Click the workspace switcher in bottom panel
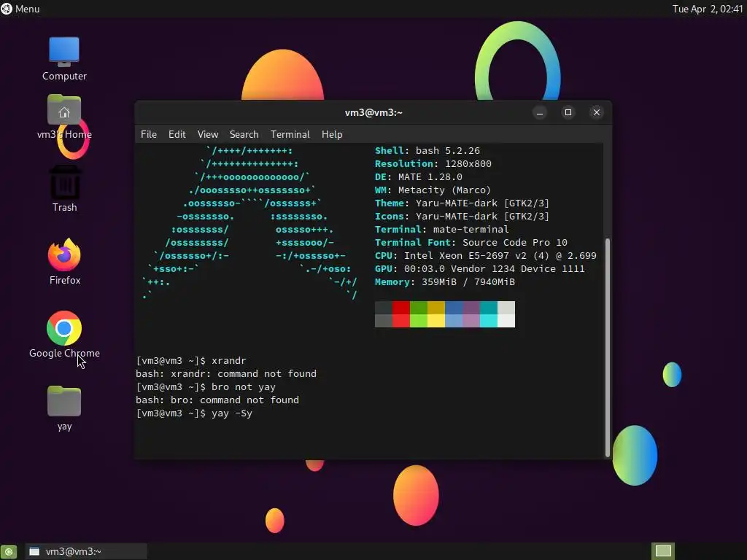 [663, 551]
